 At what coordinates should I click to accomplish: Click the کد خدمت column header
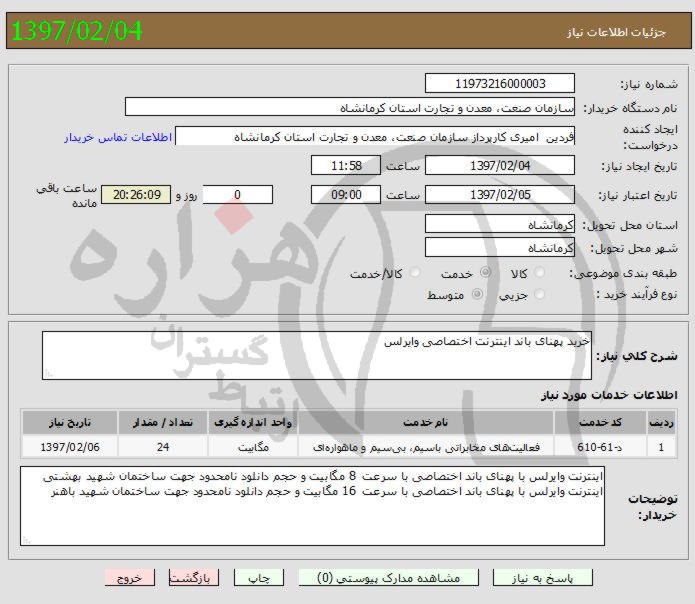click(600, 422)
